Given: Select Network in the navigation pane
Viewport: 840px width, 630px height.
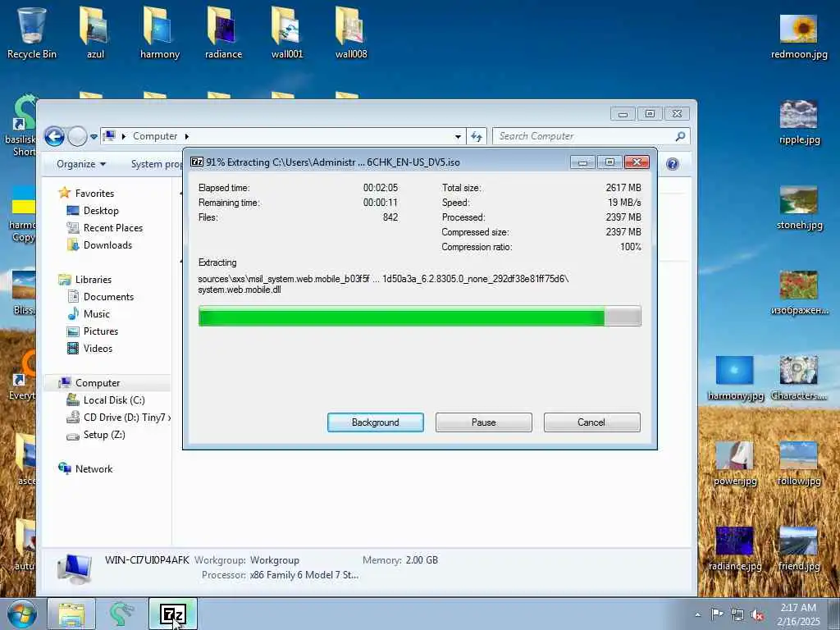Looking at the screenshot, I should (94, 468).
